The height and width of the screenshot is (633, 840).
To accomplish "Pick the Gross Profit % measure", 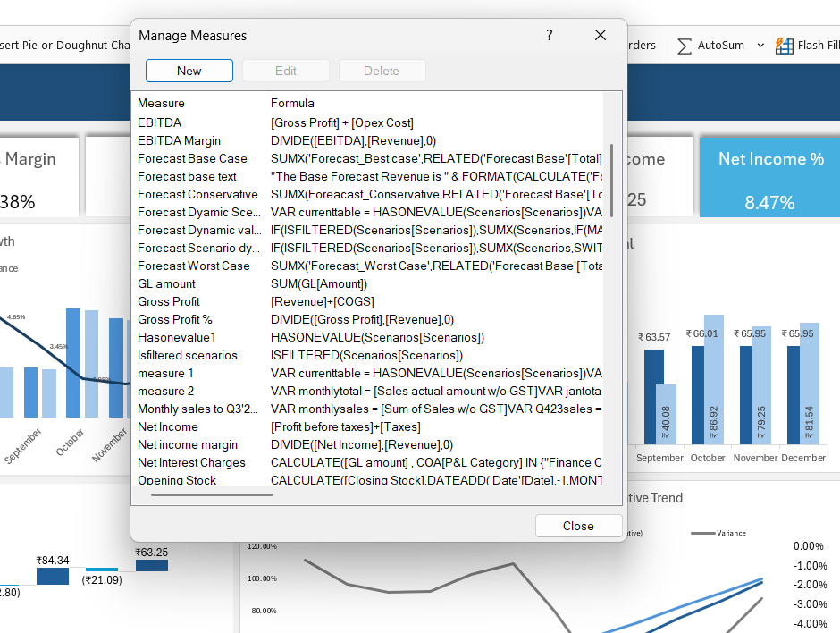I will 175,319.
